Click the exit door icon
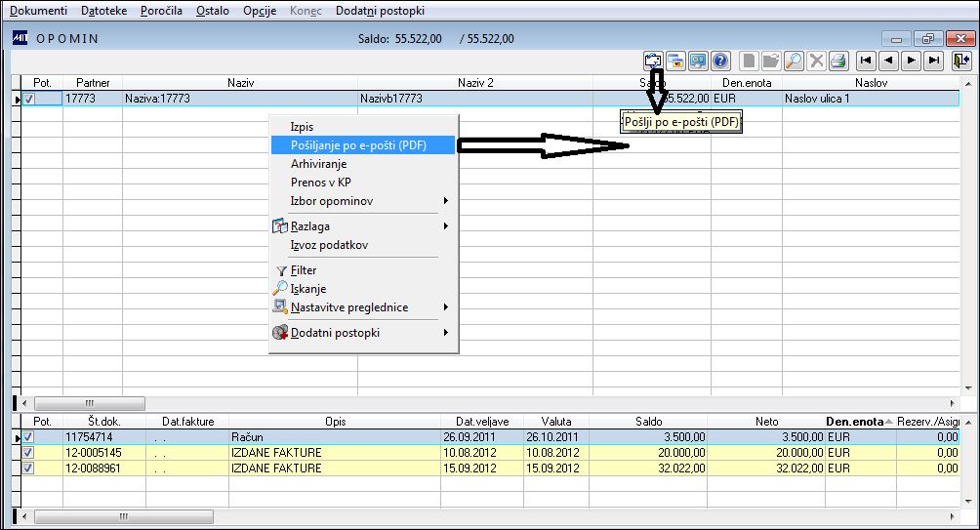The image size is (980, 530). [961, 61]
